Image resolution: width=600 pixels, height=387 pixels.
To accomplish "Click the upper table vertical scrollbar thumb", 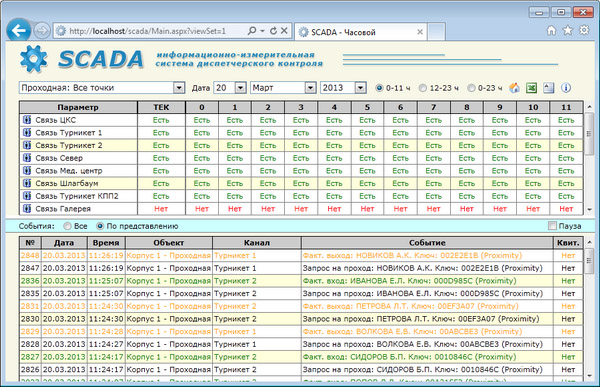I will [589, 134].
